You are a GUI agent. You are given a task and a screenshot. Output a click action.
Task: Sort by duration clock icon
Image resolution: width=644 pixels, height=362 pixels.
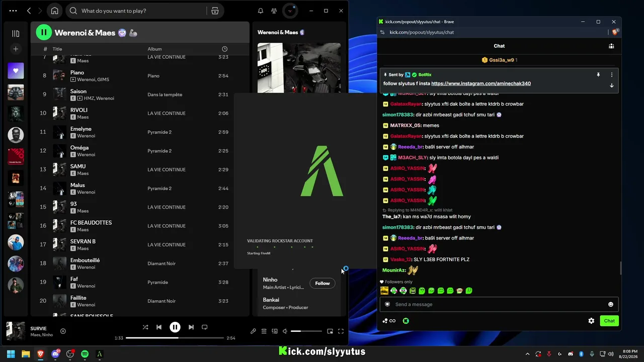point(224,49)
